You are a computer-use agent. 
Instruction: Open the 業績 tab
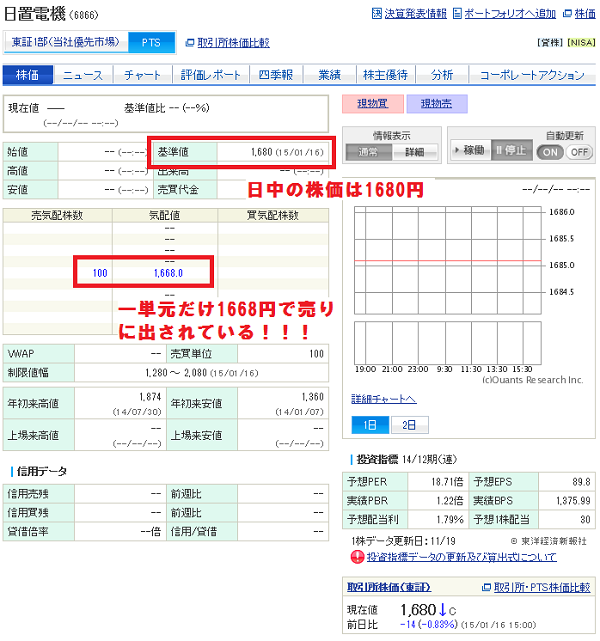pyautogui.click(x=329, y=75)
